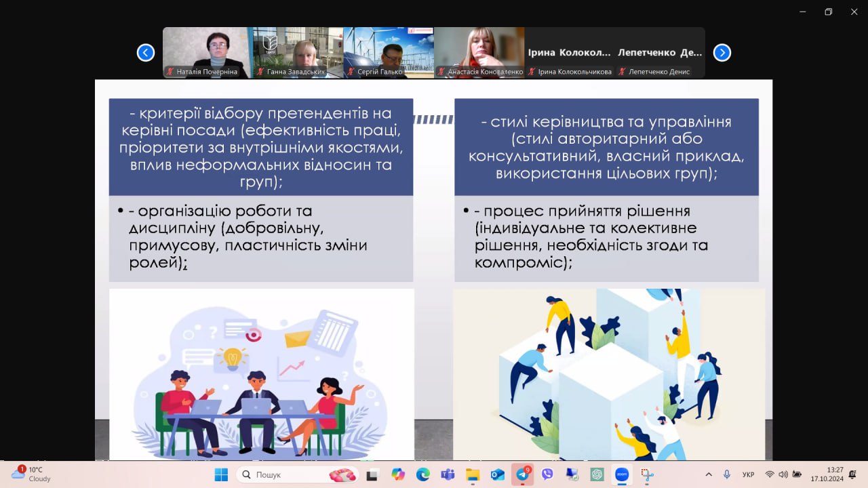Open the clock and date 17.10.2024 panel
The image size is (868, 488).
835,474
